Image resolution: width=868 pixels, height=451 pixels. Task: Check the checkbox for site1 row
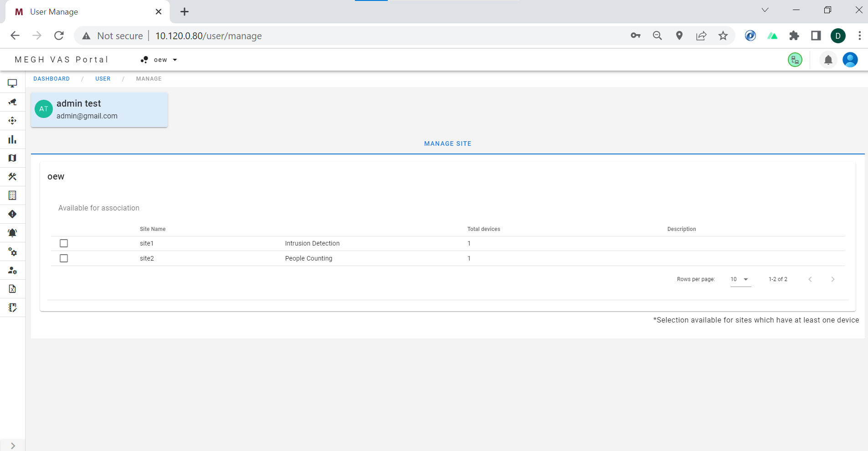[63, 243]
